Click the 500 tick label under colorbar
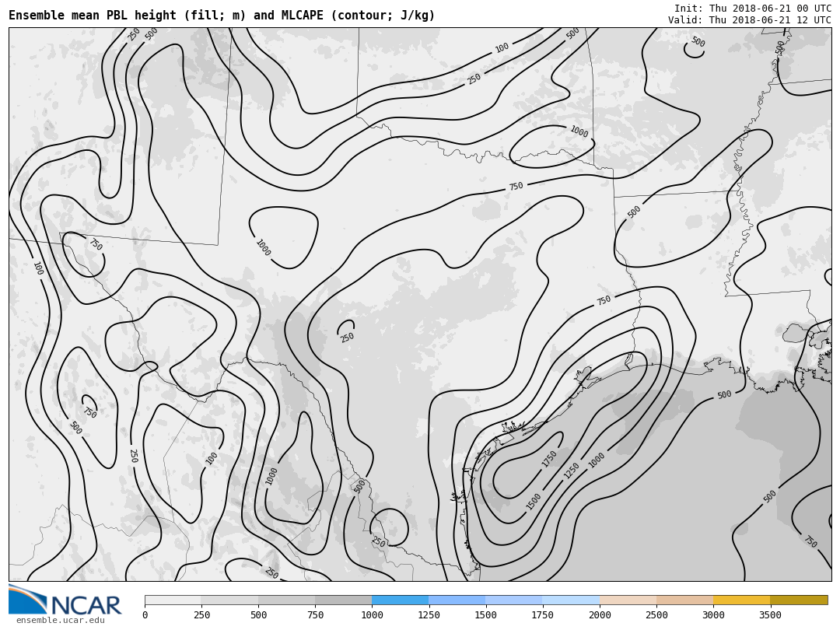The image size is (840, 630). point(258,615)
